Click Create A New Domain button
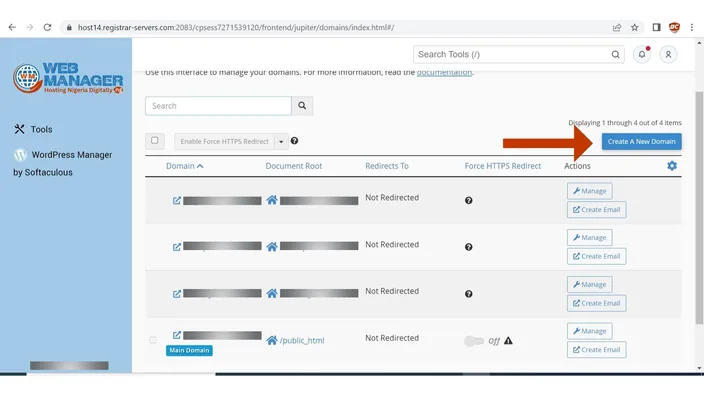The image size is (704, 396). [x=642, y=141]
